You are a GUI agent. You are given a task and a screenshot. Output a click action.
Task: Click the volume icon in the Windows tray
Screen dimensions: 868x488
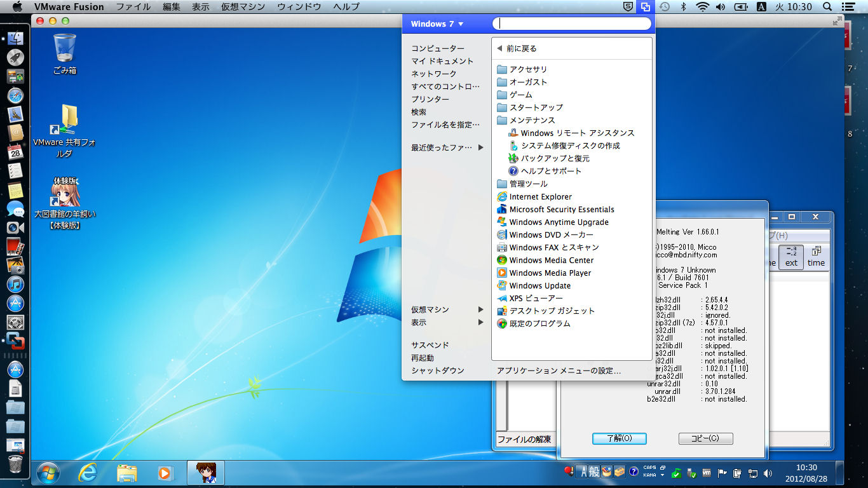(768, 473)
